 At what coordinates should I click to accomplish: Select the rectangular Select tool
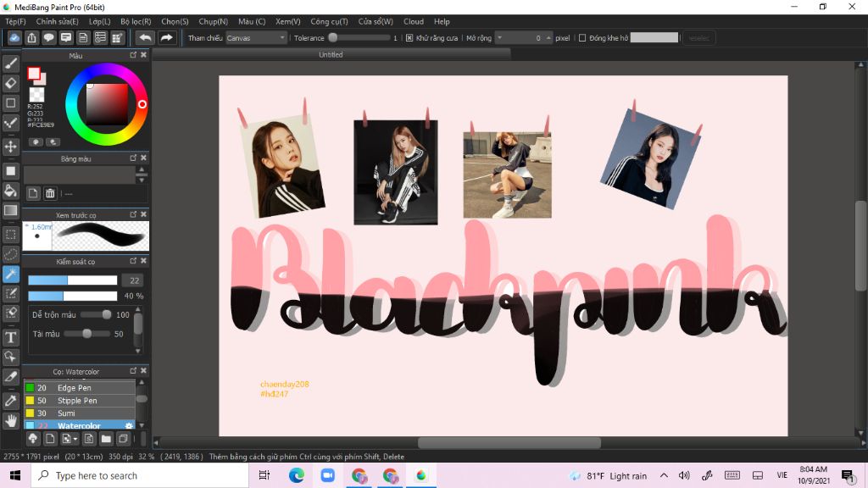tap(10, 235)
